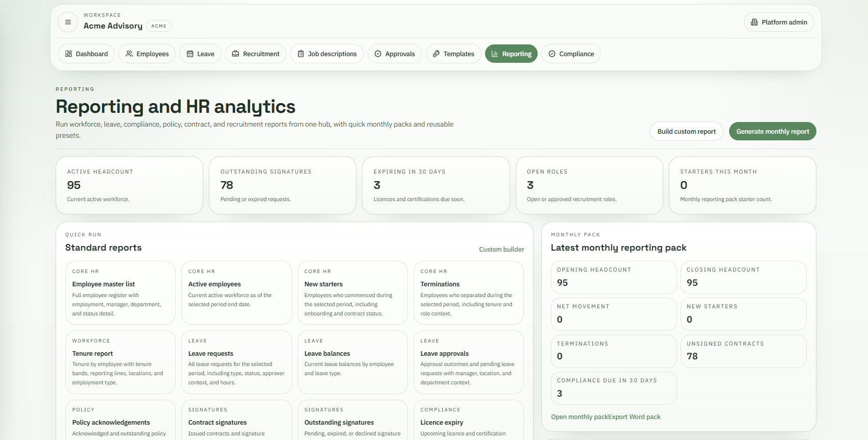The image size is (868, 440).
Task: Go to the Employees tab
Action: coord(147,54)
